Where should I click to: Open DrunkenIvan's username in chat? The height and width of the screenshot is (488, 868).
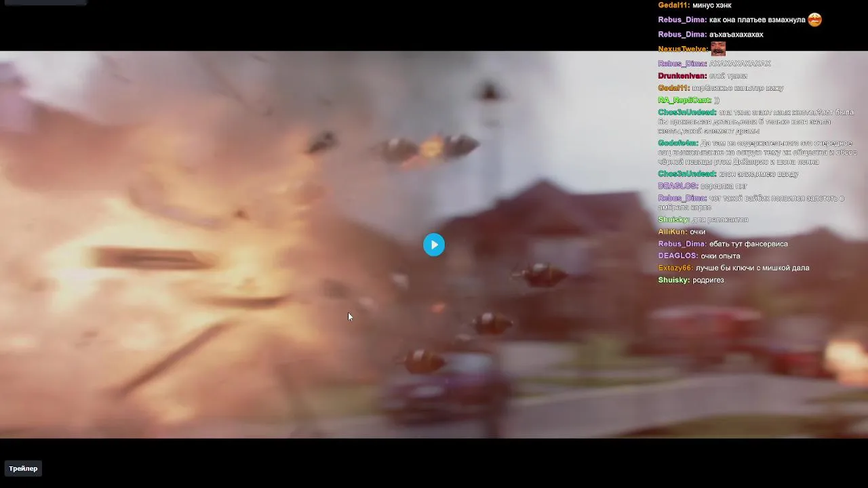682,76
